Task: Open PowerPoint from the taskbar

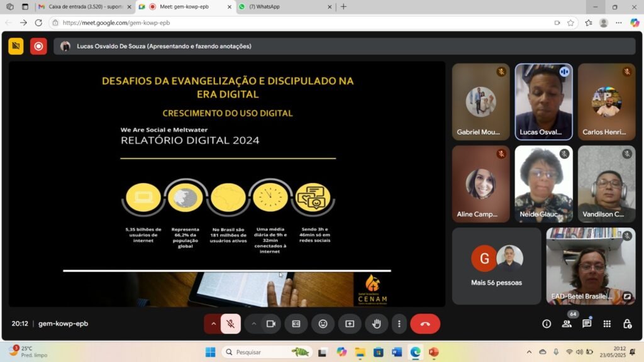Action: pyautogui.click(x=434, y=352)
